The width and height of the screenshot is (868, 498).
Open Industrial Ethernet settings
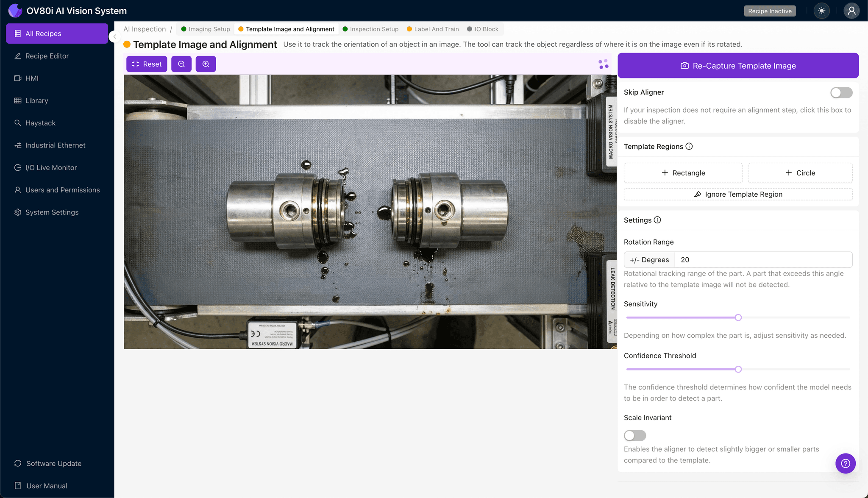[x=55, y=145]
